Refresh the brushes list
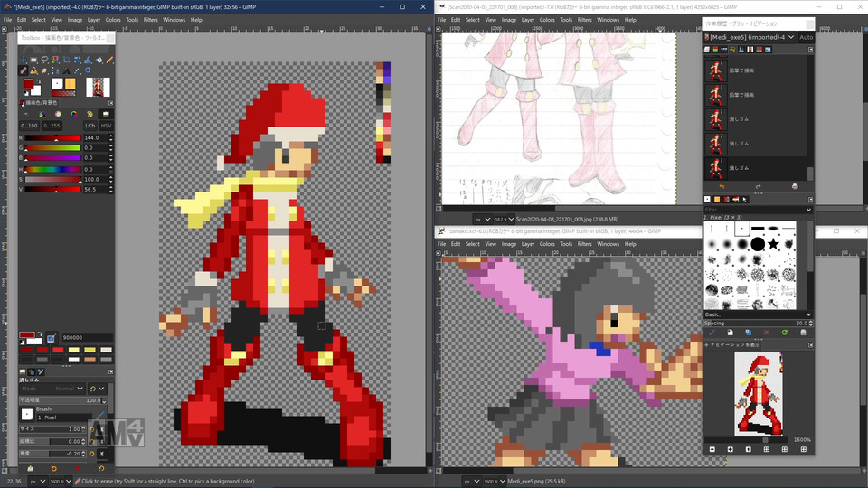868x488 pixels. click(x=785, y=333)
